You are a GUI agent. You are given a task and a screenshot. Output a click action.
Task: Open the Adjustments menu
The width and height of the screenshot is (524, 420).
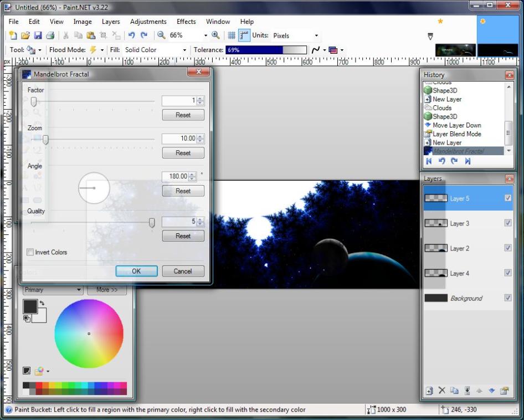pos(148,22)
